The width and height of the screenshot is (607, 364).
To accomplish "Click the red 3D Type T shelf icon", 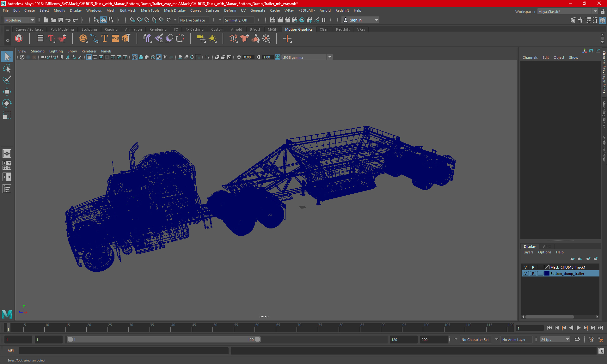I will pyautogui.click(x=51, y=39).
